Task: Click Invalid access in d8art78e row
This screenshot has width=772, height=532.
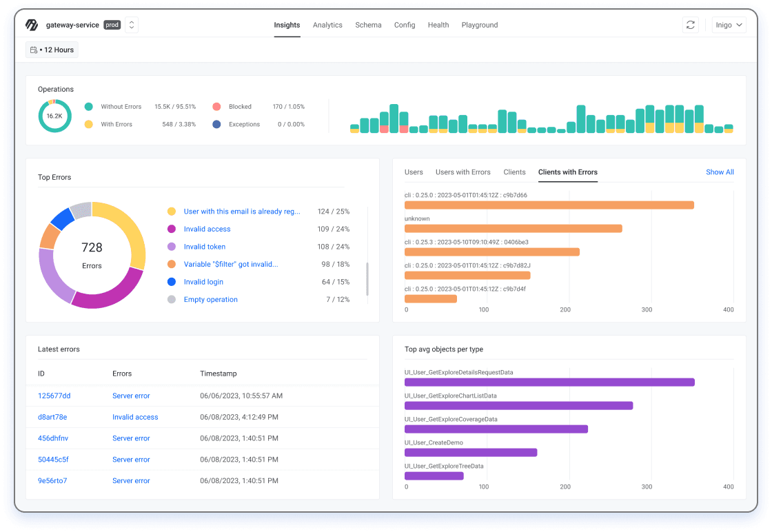Action: 135,418
